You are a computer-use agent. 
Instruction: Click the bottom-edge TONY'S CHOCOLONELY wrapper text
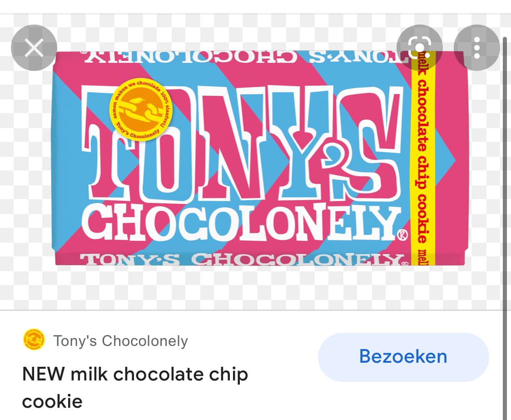pyautogui.click(x=244, y=259)
